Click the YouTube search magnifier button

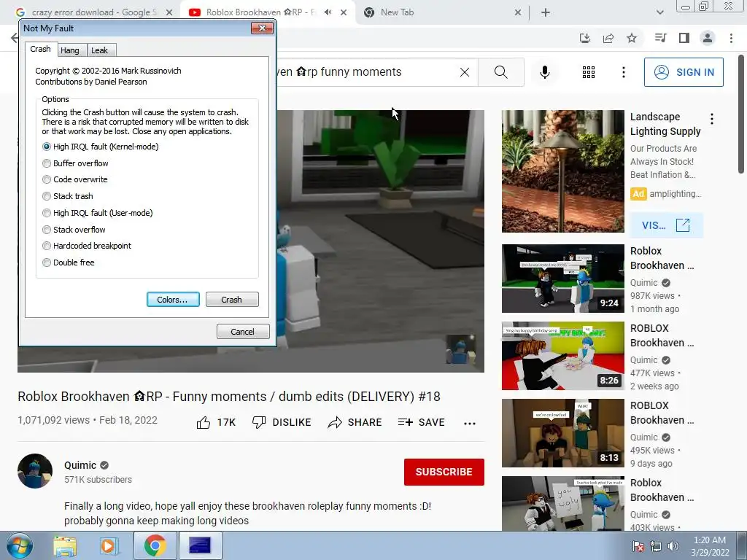pos(500,72)
